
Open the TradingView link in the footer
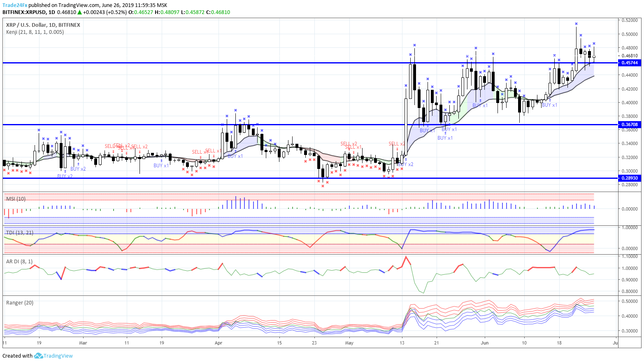[58, 356]
